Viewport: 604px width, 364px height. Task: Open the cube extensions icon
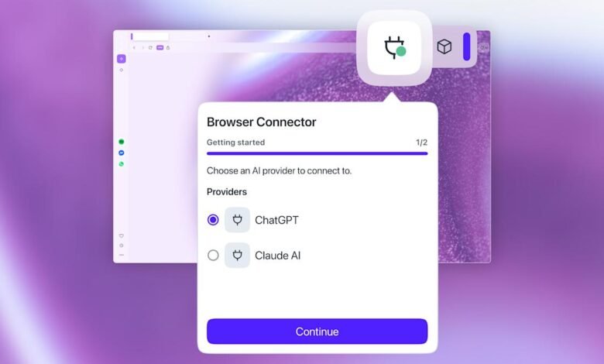(444, 47)
